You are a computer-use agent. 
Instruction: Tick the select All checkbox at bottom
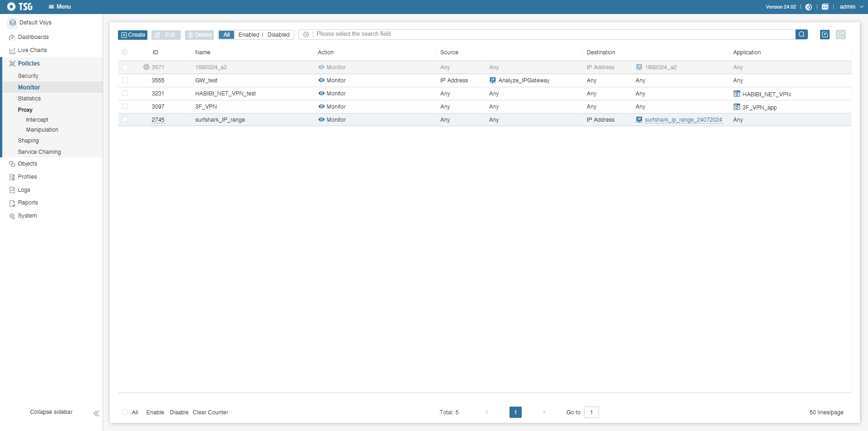point(125,412)
